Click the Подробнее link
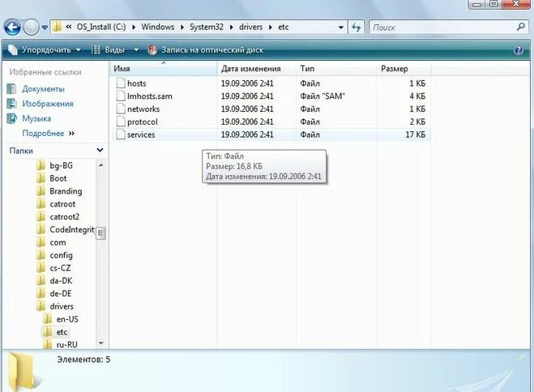Viewport: 534px width, 392px height. coord(43,134)
